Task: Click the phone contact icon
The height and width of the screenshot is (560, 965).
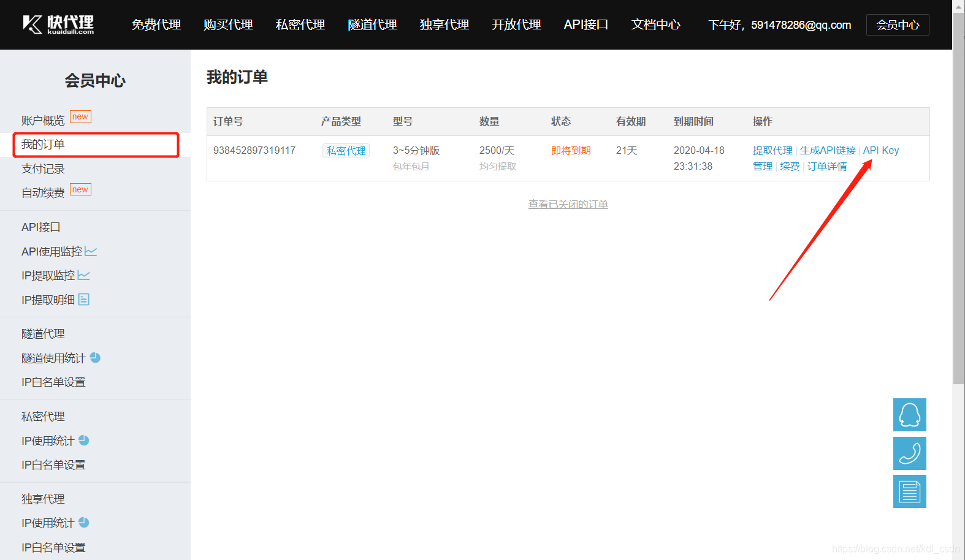Action: (909, 453)
